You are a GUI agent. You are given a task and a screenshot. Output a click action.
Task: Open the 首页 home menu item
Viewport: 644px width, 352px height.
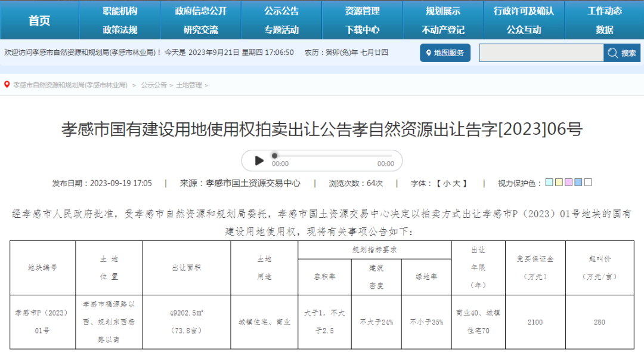click(39, 20)
